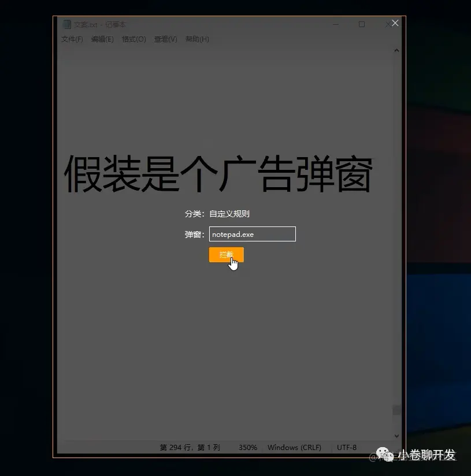Close the overlay with the white X icon

coord(395,23)
